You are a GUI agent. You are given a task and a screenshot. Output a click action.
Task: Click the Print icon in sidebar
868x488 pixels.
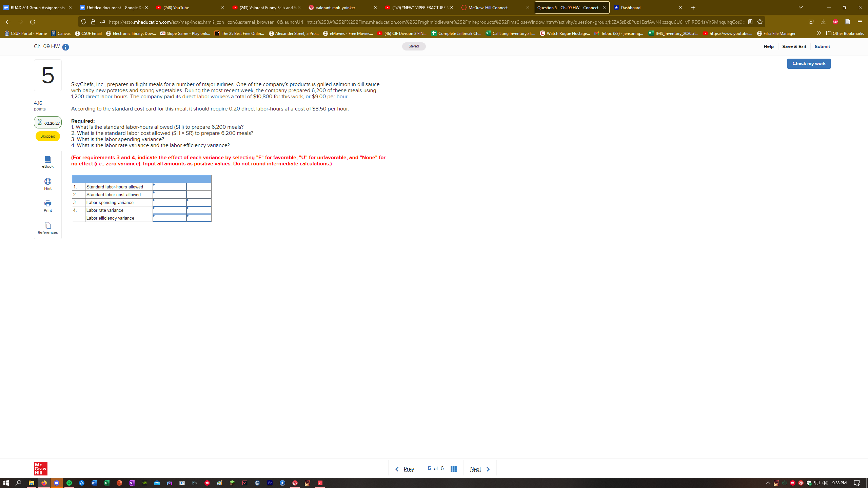point(47,203)
